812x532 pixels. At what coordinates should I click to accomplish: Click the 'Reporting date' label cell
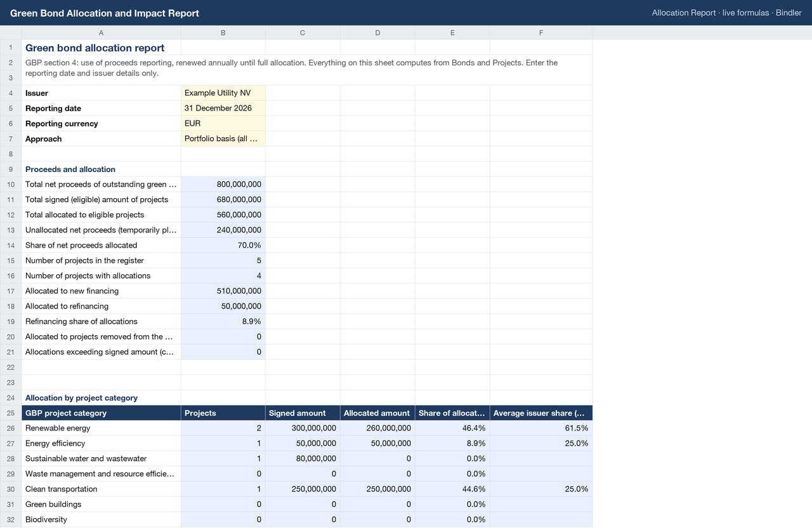[101, 109]
